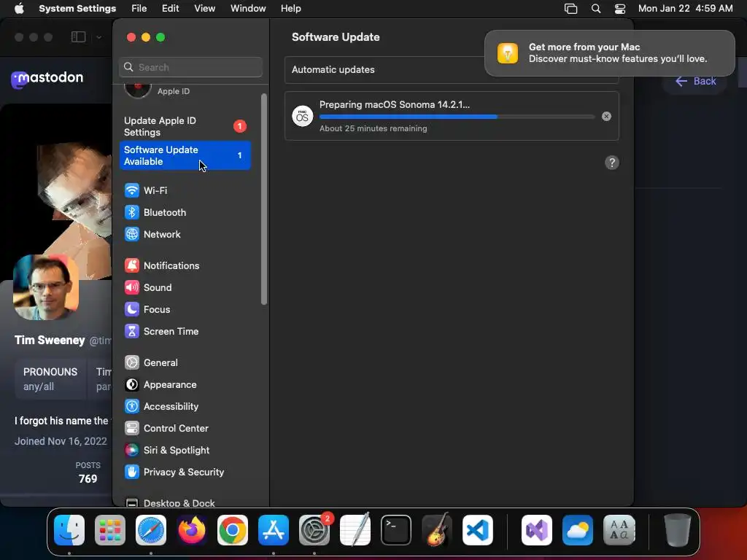Click System Settings icon in Dock
The image size is (747, 560).
coord(314,530)
